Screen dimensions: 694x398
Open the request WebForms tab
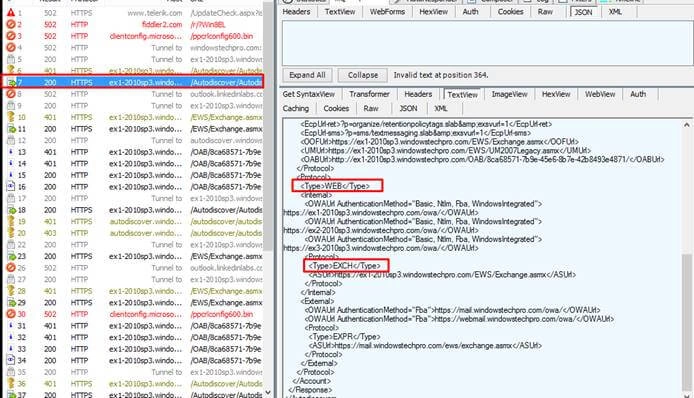point(387,12)
